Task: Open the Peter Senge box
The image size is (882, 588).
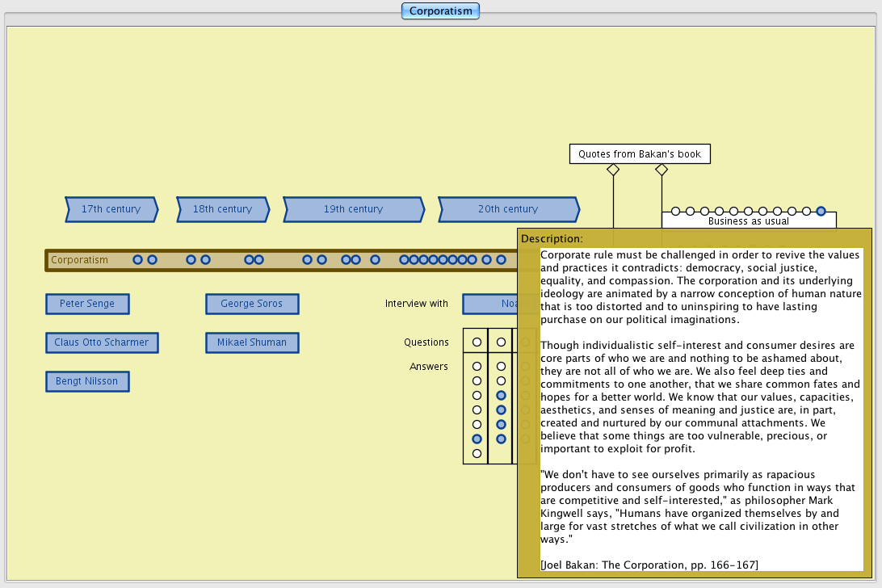Action: coord(87,304)
